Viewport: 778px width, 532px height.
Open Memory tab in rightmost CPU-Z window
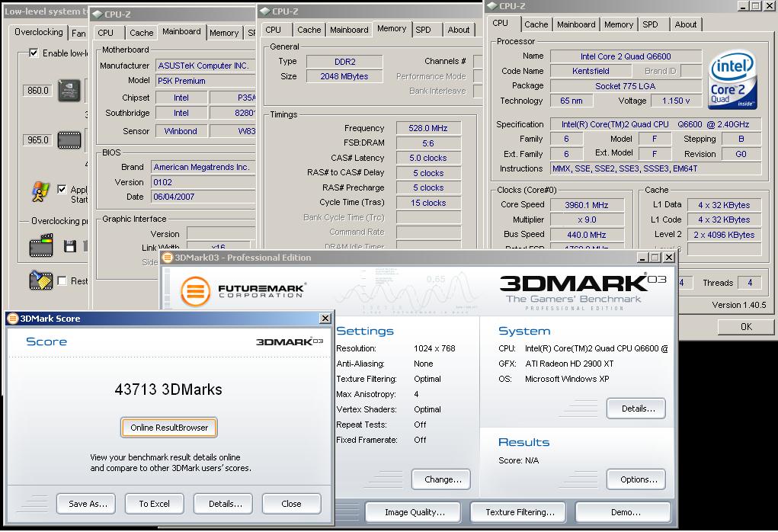coord(619,24)
